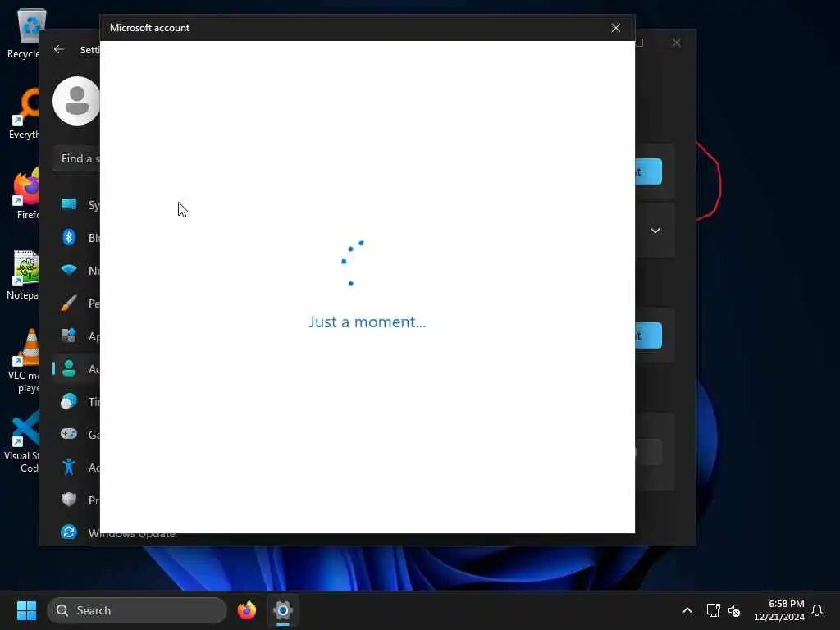Screen dimensions: 840x630
Task: Select Accounts icon in Settings sidebar
Action: click(69, 368)
